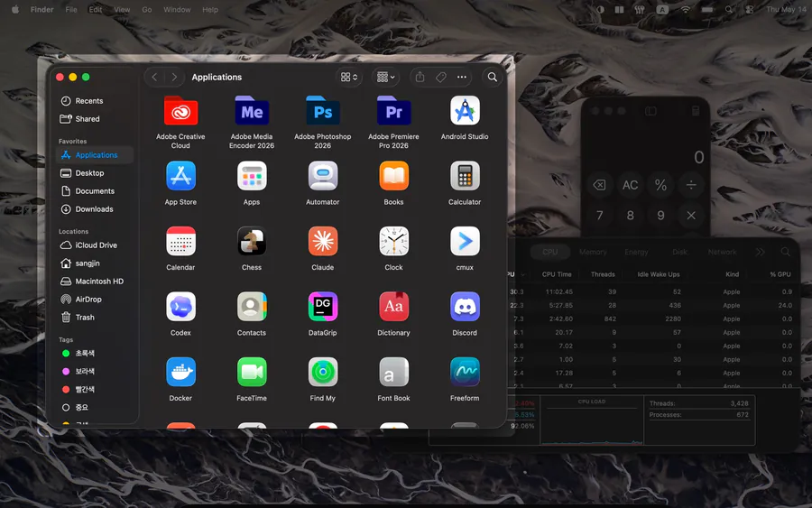The height and width of the screenshot is (508, 812).
Task: Click the Clock app icon
Action: pyautogui.click(x=393, y=241)
